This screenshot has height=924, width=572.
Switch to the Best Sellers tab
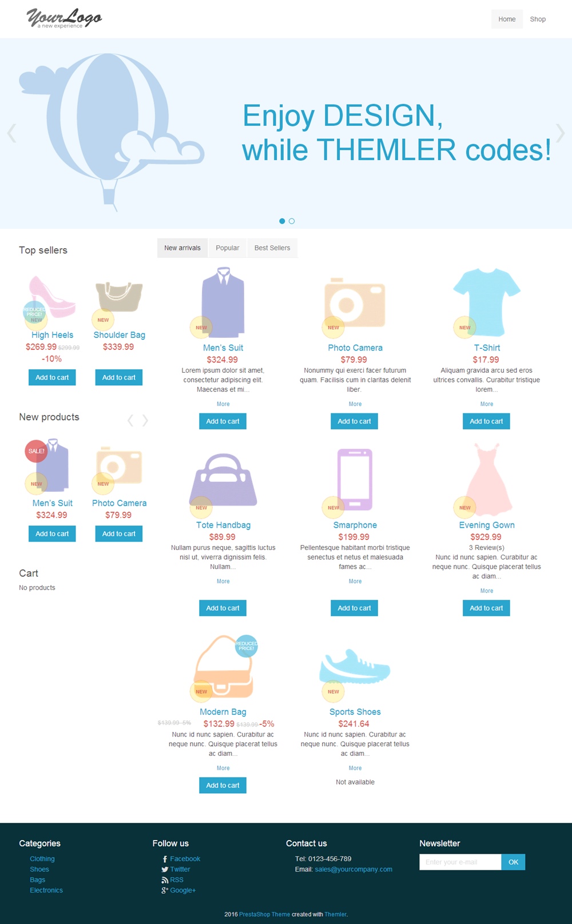point(272,248)
